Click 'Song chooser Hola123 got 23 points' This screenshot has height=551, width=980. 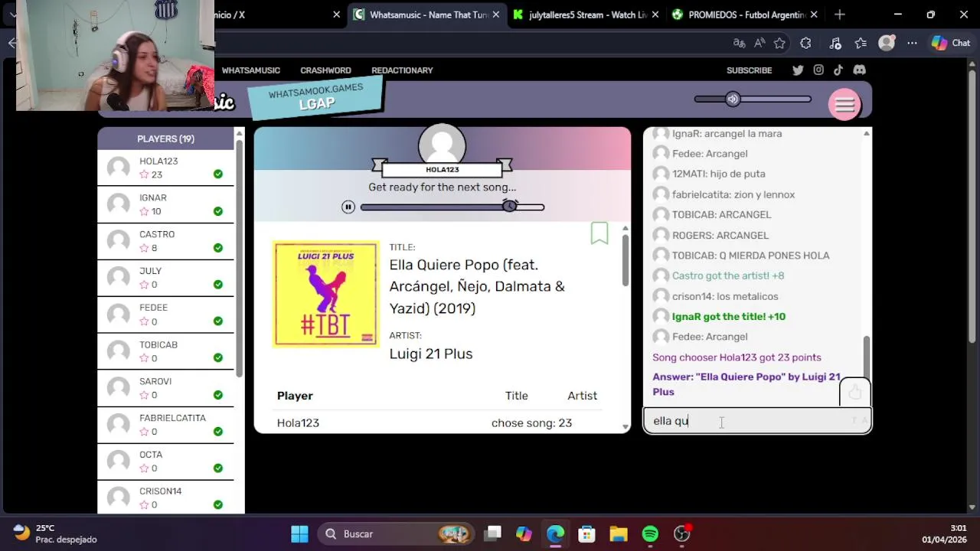coord(737,357)
